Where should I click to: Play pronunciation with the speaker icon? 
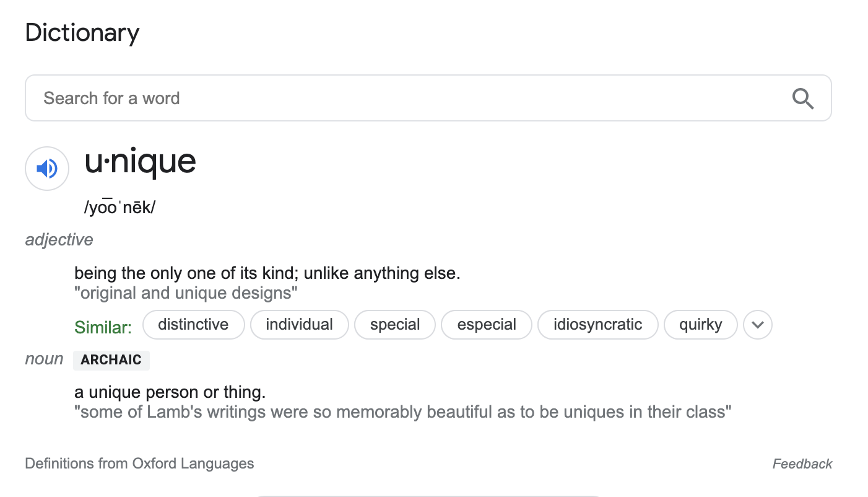click(47, 168)
